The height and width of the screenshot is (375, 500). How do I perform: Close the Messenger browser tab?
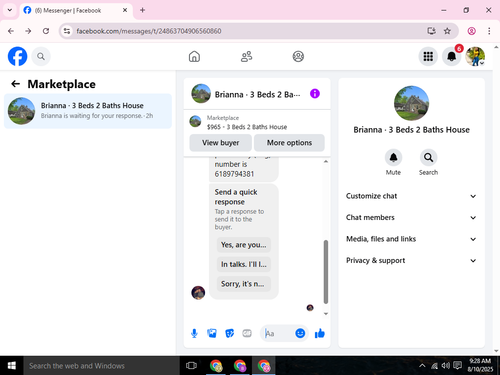125,10
